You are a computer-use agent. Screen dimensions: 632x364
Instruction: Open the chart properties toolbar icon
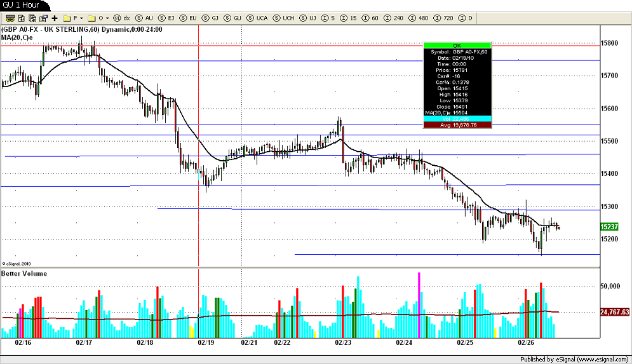(44, 18)
